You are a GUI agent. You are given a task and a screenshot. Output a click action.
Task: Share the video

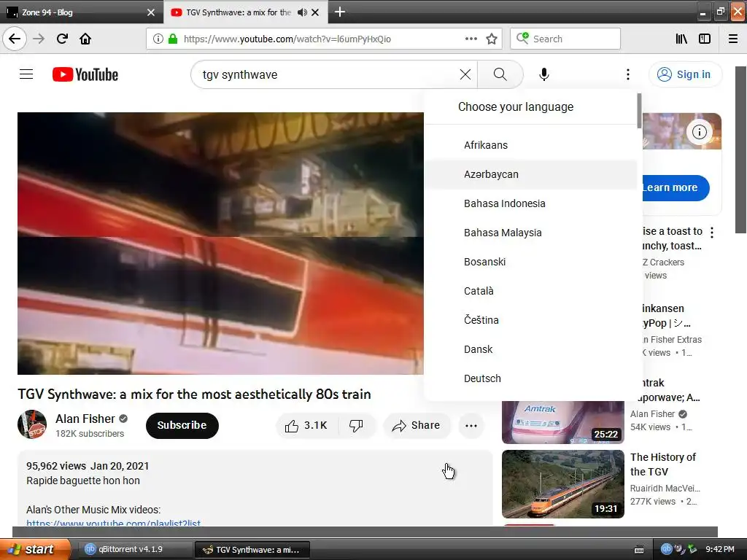coord(417,425)
